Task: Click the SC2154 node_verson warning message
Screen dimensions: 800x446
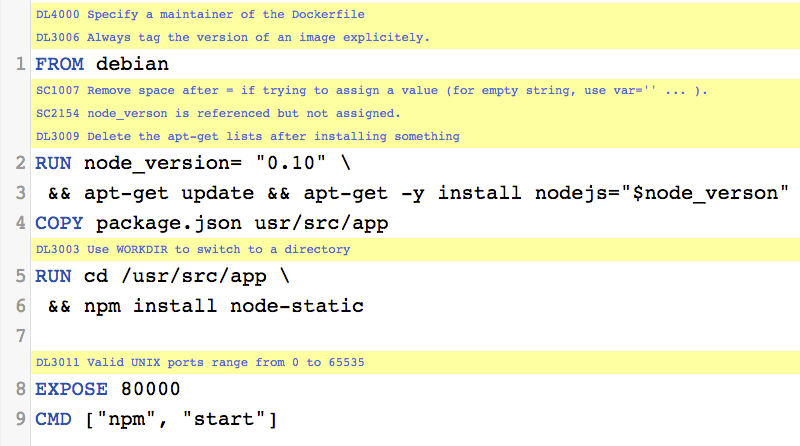Action: [217, 113]
